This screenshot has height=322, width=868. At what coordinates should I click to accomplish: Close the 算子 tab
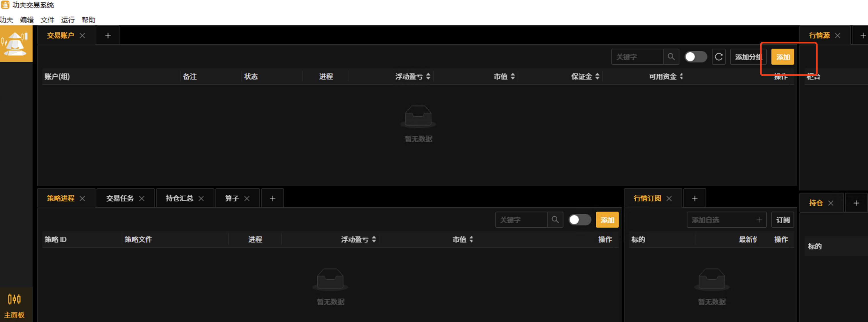[x=247, y=198]
